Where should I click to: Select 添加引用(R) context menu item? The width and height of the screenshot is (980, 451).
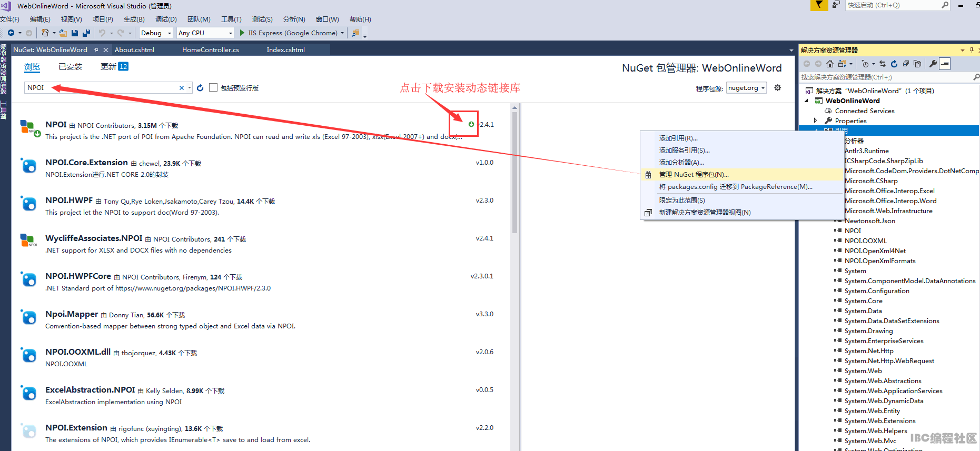pos(742,138)
